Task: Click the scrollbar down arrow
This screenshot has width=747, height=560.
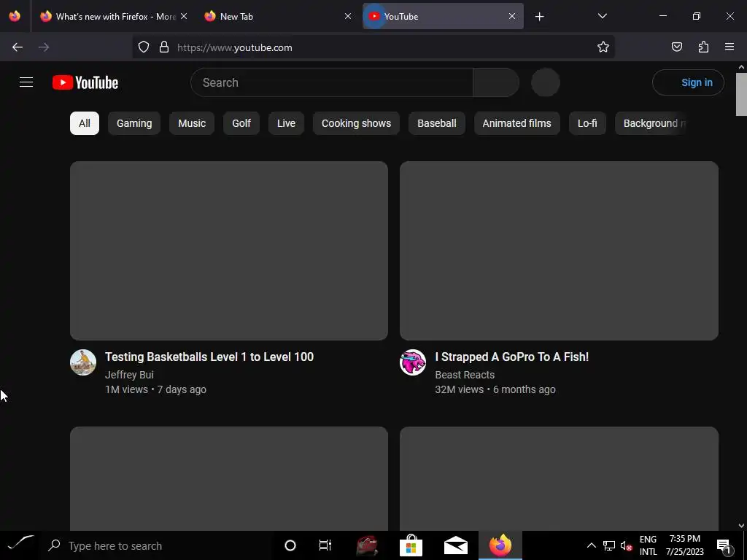Action: click(741, 526)
